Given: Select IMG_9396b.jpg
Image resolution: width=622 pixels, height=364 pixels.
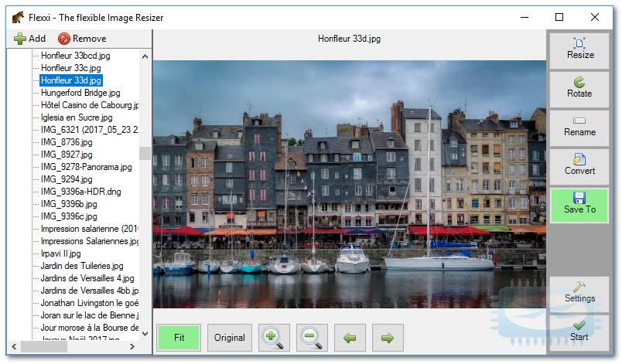Looking at the screenshot, I should click(69, 204).
